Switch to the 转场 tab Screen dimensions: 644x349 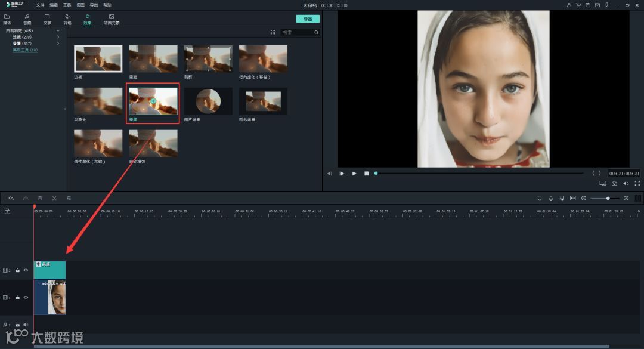(67, 20)
